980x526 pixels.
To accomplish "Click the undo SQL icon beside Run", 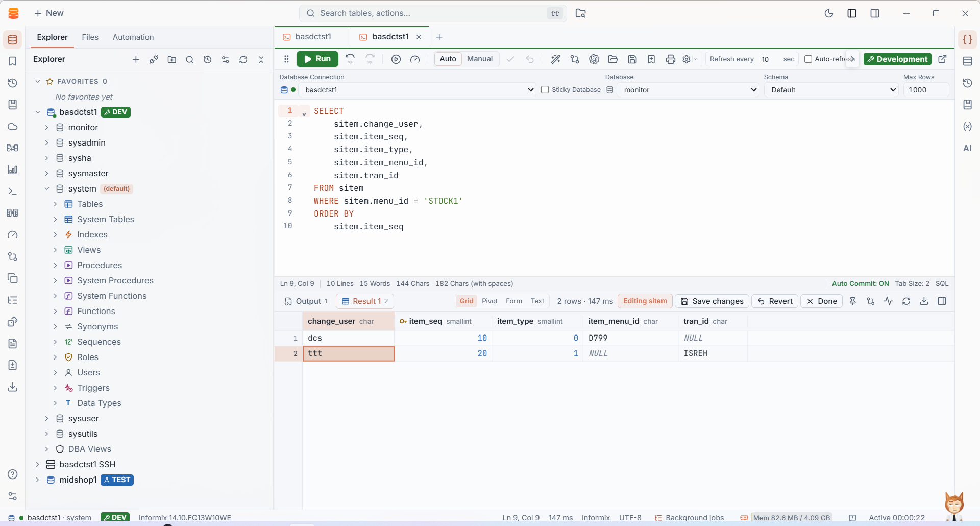I will coord(350,59).
